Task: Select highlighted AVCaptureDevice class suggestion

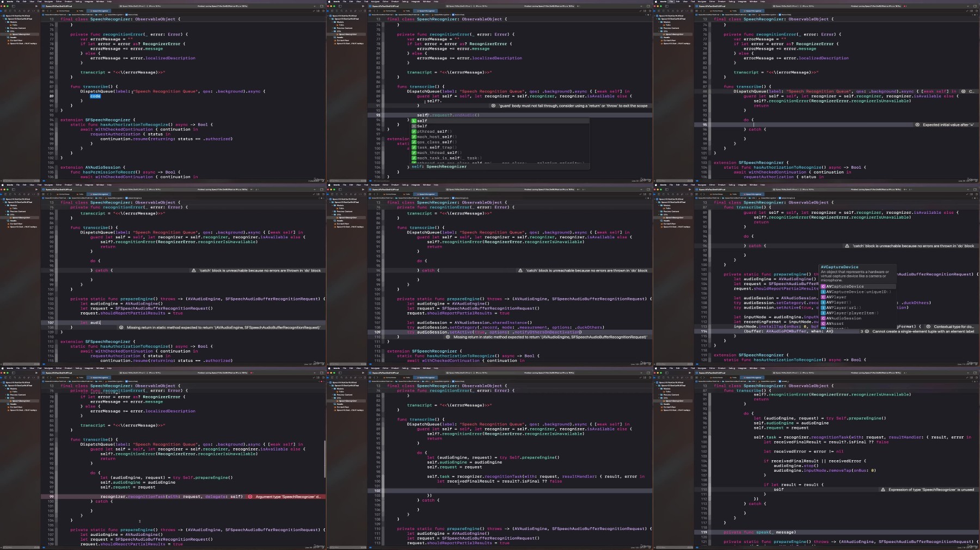Action: [x=857, y=287]
